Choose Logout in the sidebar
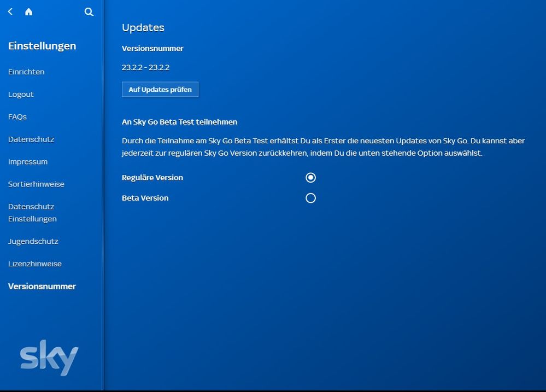Image resolution: width=546 pixels, height=392 pixels. pos(21,95)
